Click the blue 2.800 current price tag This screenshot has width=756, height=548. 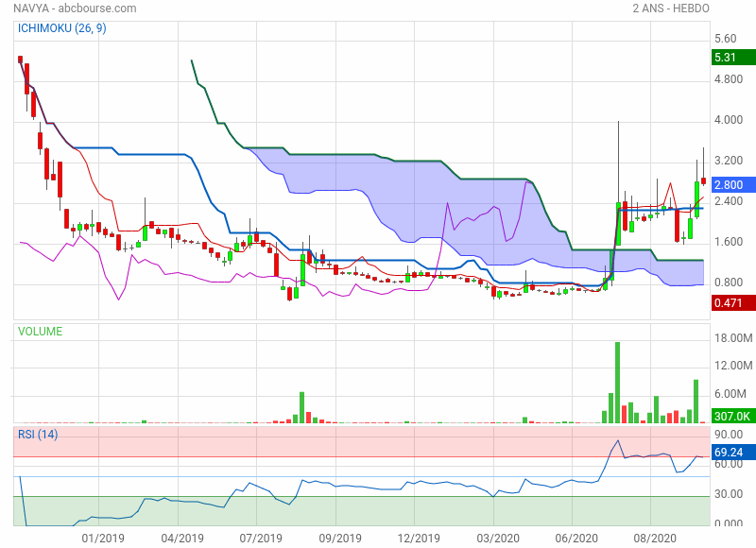pos(733,184)
